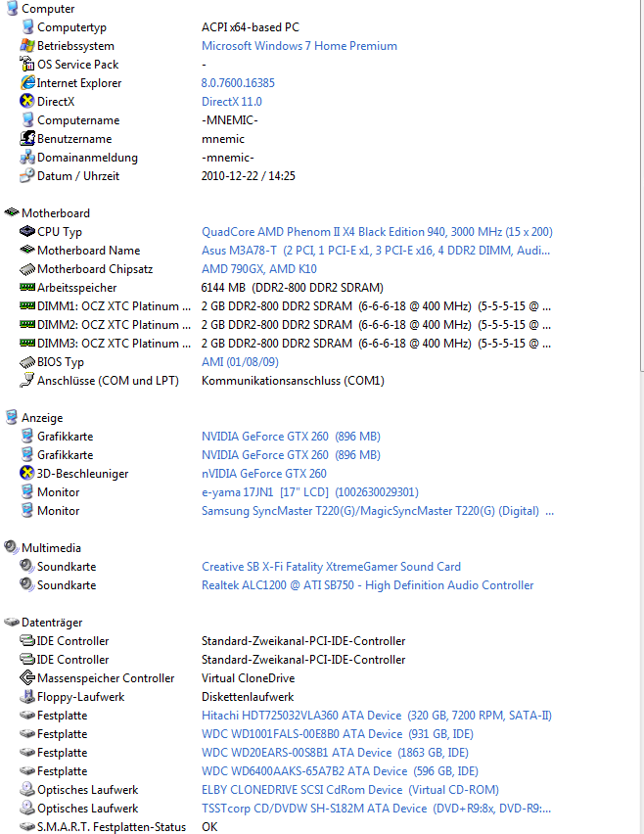The height and width of the screenshot is (834, 644).
Task: Click the CPU Typ chip icon
Action: pos(27,231)
